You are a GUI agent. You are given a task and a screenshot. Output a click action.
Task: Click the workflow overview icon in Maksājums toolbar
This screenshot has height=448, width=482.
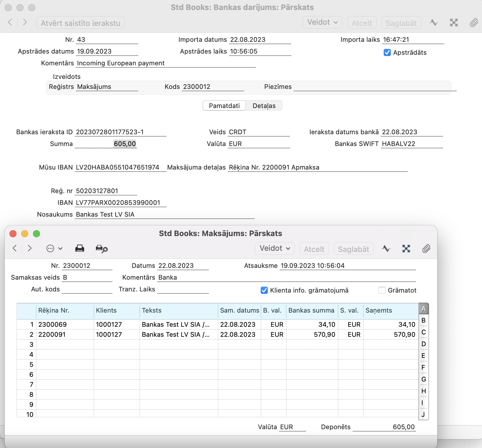coord(406,249)
